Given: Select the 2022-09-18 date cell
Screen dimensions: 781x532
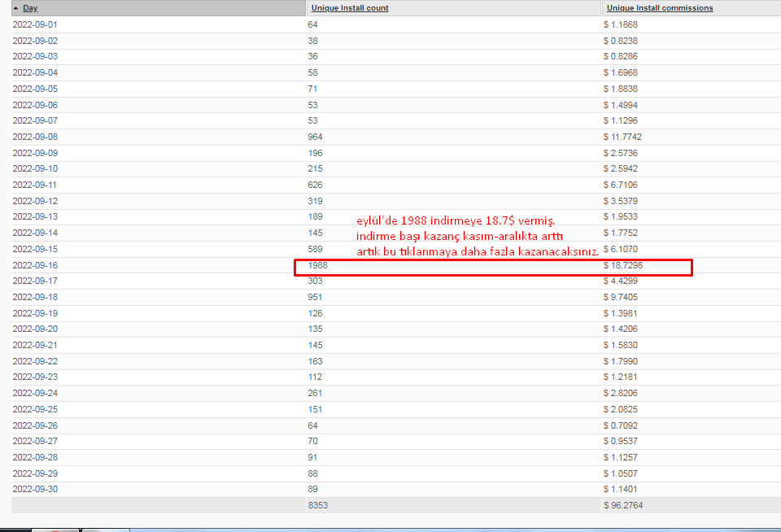Looking at the screenshot, I should (35, 297).
